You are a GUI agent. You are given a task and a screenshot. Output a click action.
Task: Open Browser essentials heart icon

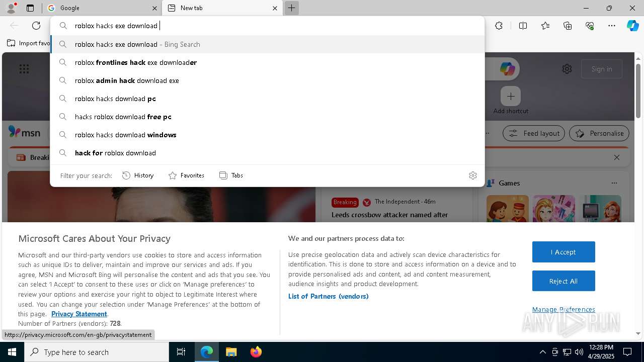click(x=590, y=26)
